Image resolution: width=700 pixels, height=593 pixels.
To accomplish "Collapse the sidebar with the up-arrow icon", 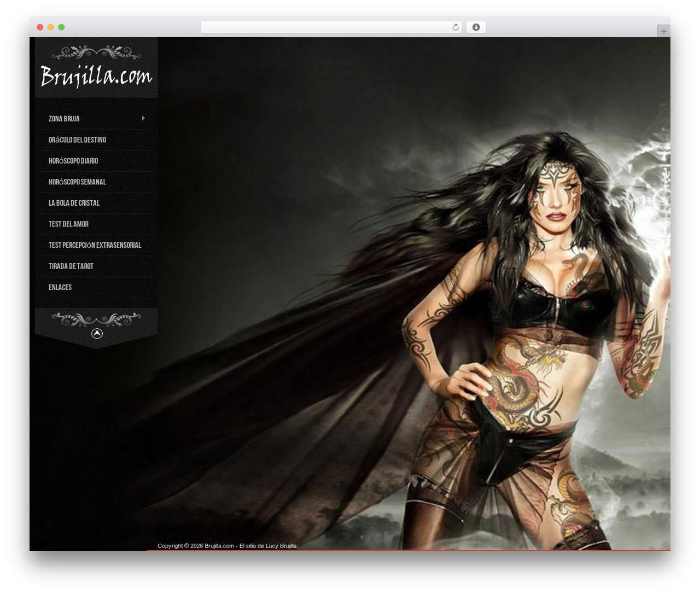I will coord(97,334).
